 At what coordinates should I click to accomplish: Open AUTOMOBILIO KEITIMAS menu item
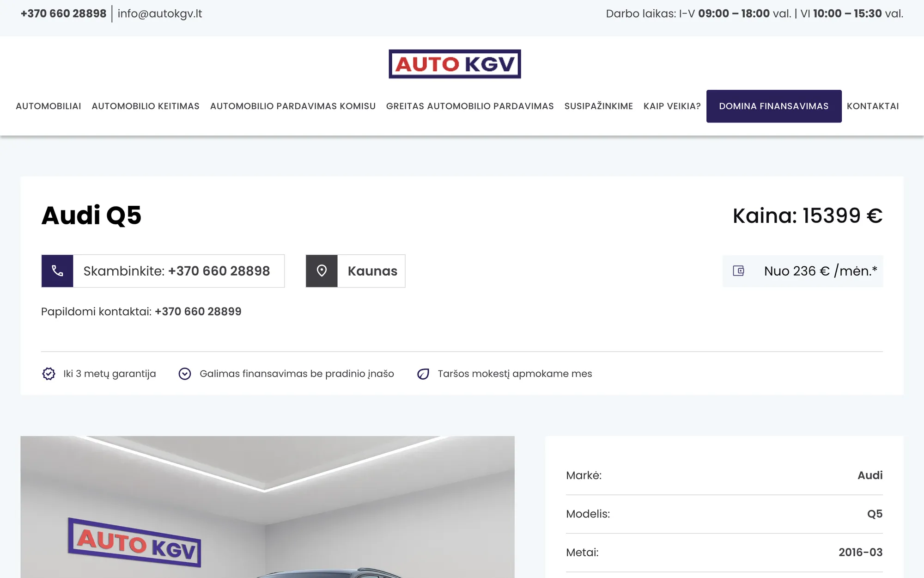pyautogui.click(x=146, y=106)
